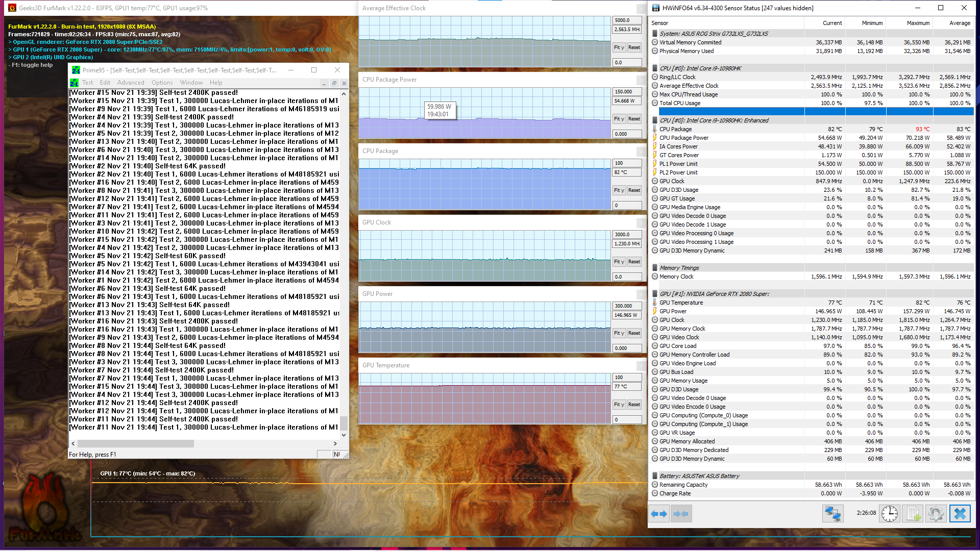Click the HWiNFO64 icon in the Sensor Status title bar
980x551 pixels.
[655, 8]
